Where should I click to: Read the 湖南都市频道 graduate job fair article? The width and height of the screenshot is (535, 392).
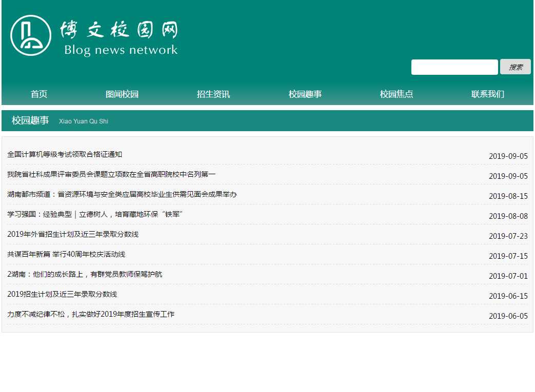point(122,195)
